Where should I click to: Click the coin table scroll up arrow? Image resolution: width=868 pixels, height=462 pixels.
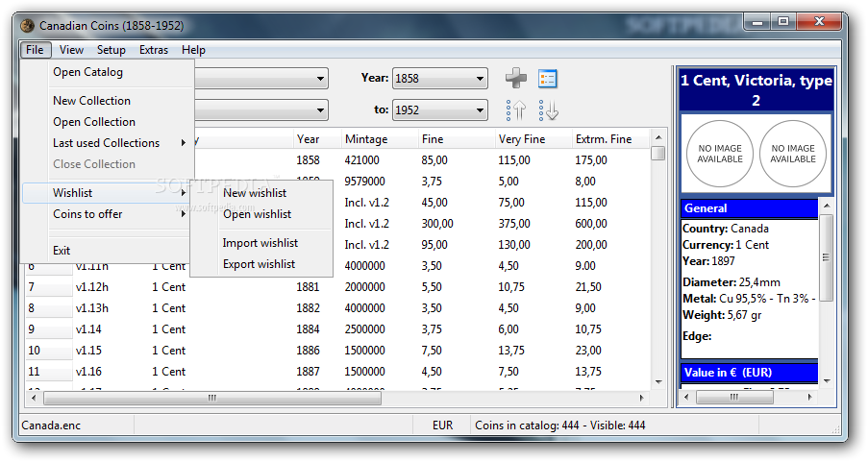click(x=657, y=137)
